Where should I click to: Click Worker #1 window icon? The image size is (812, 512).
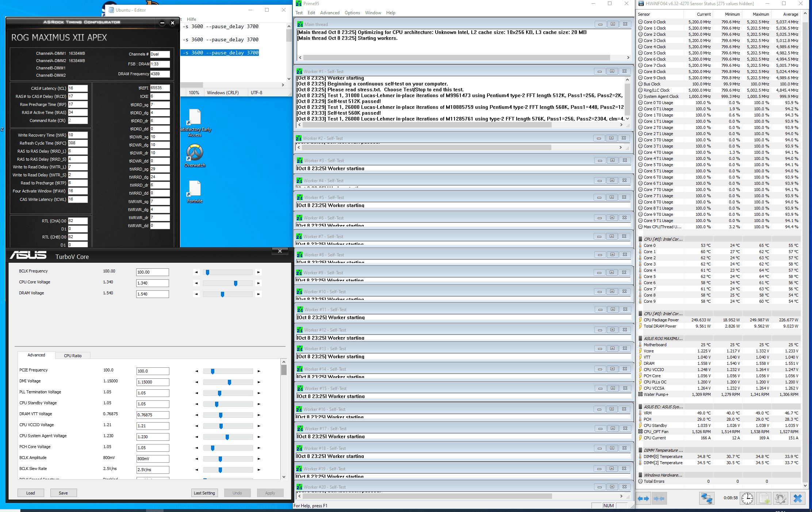point(299,72)
